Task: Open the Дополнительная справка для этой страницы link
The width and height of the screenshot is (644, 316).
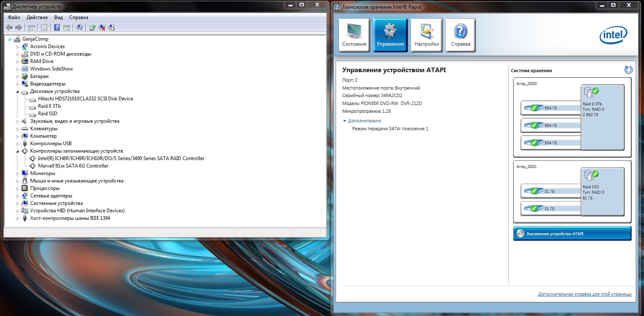Action: [x=584, y=294]
